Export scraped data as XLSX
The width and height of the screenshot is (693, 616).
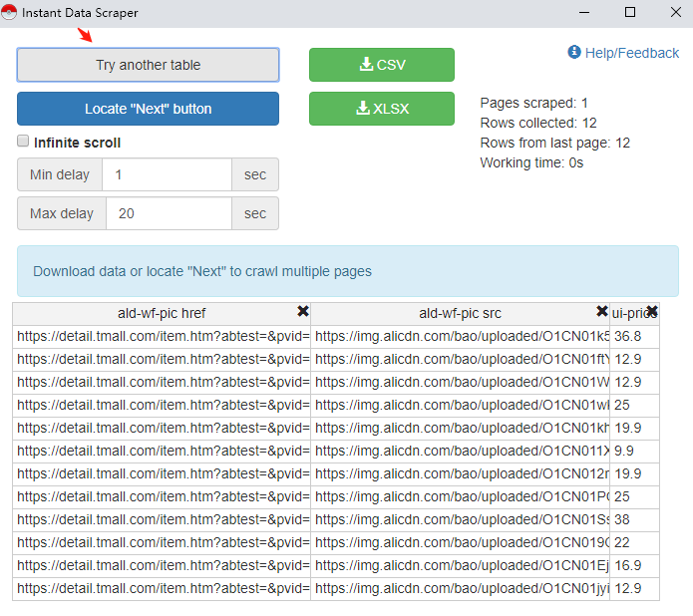coord(381,109)
